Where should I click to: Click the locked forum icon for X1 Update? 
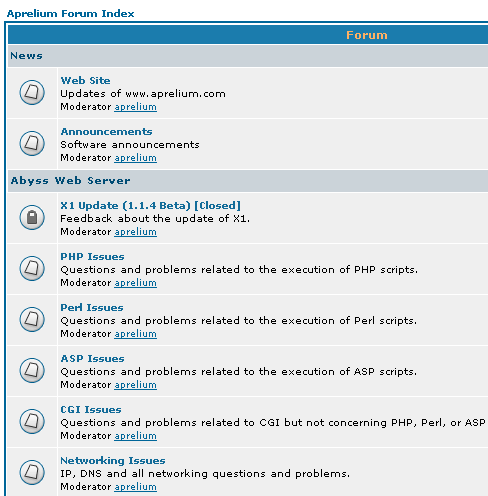click(32, 218)
